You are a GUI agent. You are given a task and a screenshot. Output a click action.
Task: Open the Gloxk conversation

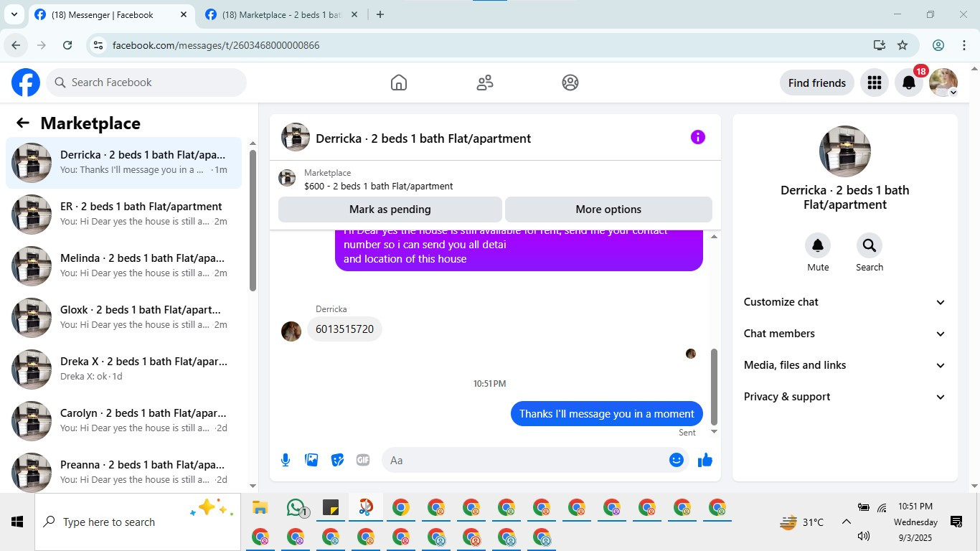coord(123,317)
